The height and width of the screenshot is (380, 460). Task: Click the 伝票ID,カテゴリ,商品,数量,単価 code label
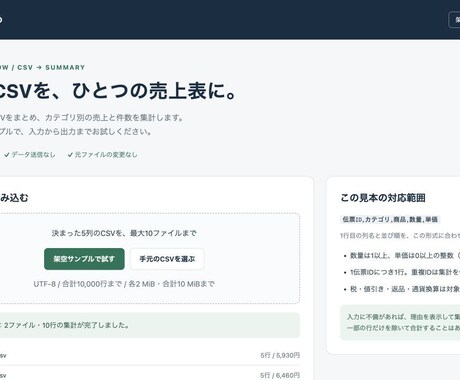click(390, 219)
